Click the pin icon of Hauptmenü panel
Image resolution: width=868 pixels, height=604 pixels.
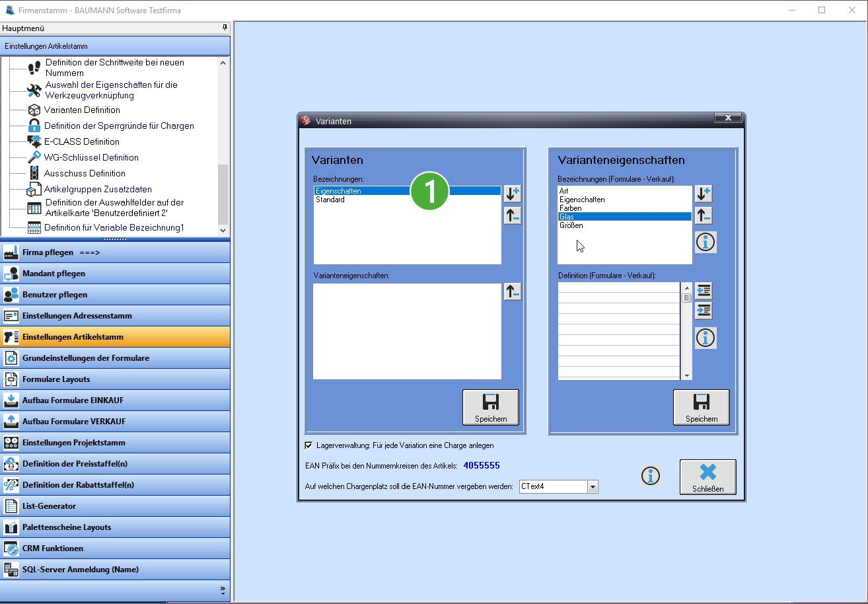pyautogui.click(x=225, y=28)
